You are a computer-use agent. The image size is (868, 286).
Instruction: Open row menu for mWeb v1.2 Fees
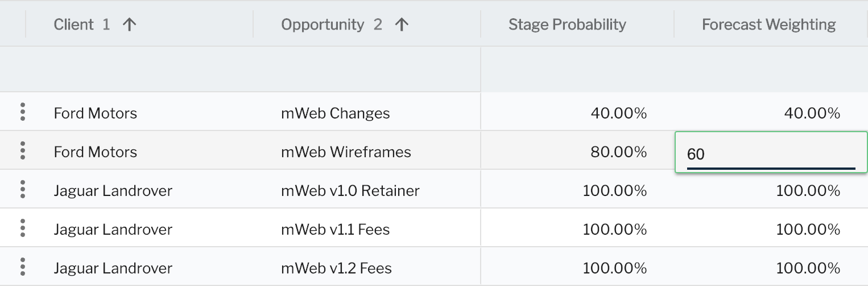pos(23,267)
